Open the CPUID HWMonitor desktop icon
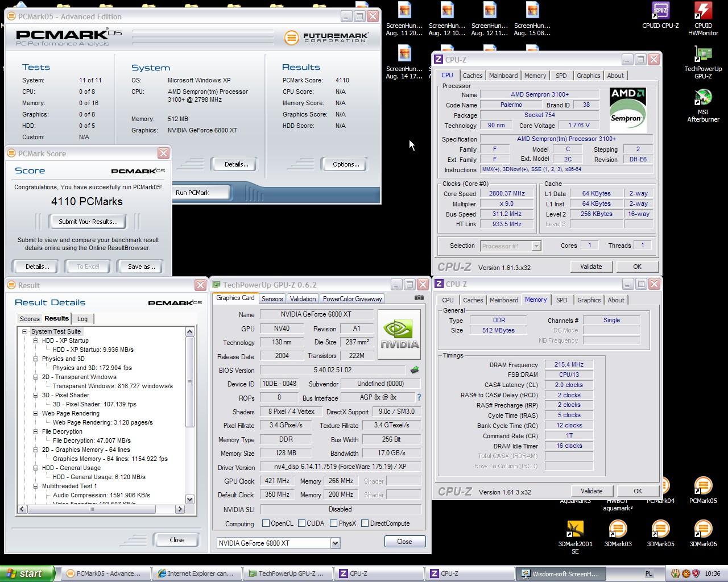Image resolution: width=728 pixels, height=582 pixels. click(x=703, y=19)
